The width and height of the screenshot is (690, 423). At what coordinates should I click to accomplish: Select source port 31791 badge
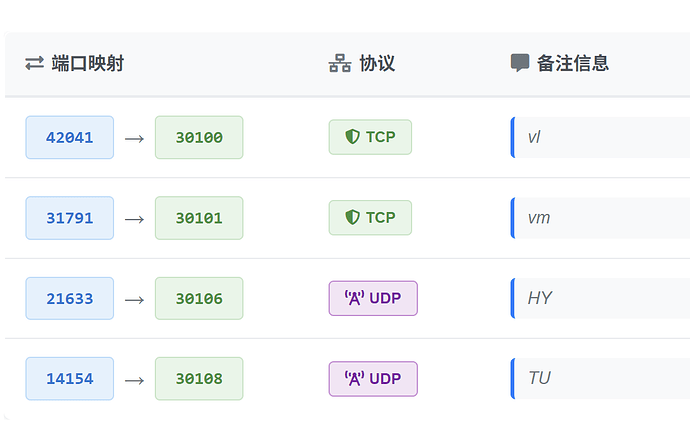click(70, 218)
